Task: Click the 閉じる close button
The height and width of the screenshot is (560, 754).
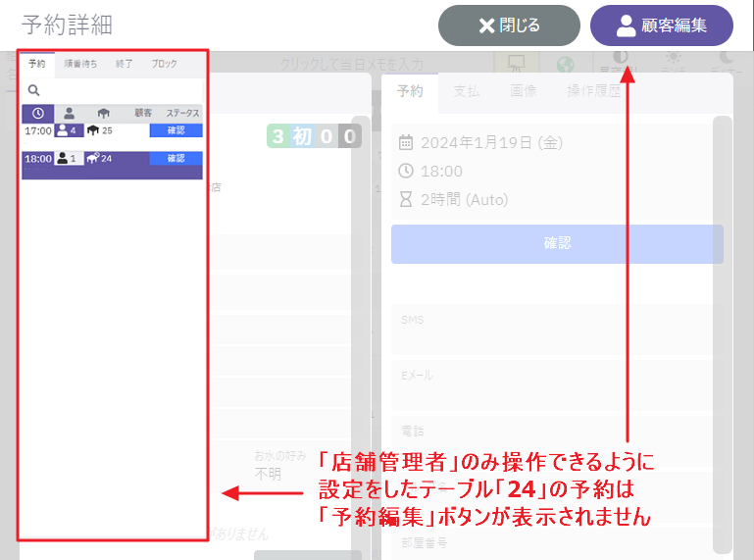Action: pos(509,25)
